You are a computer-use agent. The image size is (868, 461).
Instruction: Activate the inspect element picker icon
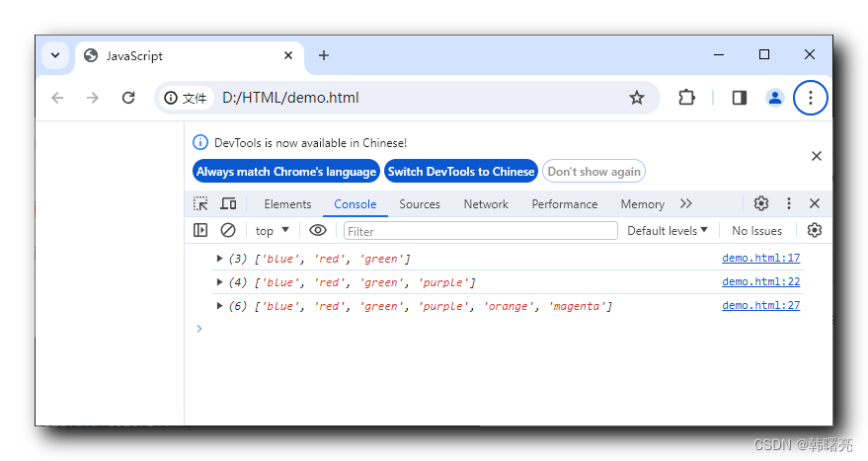pos(200,203)
